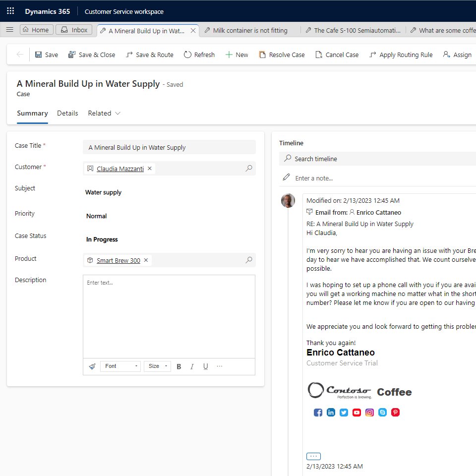The height and width of the screenshot is (476, 476).
Task: Remove Smart Brew 300 from Product field
Action: [x=146, y=260]
